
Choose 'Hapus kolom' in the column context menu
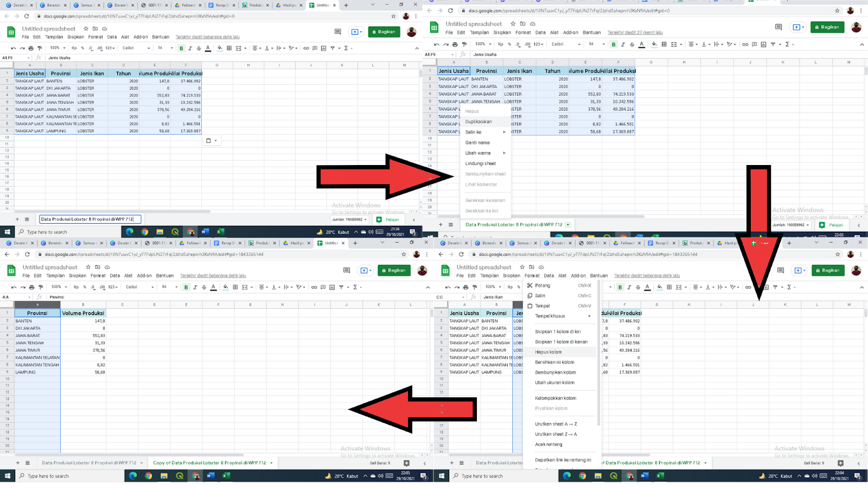(x=548, y=352)
